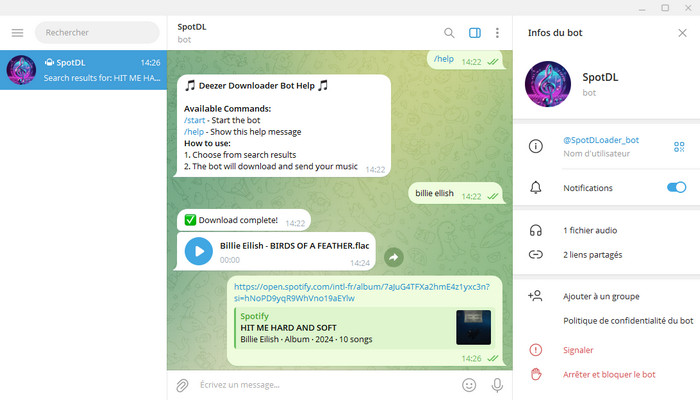Screen dimensions: 700x400
Task: Open the three-dot chat options menu
Action: coord(497,33)
